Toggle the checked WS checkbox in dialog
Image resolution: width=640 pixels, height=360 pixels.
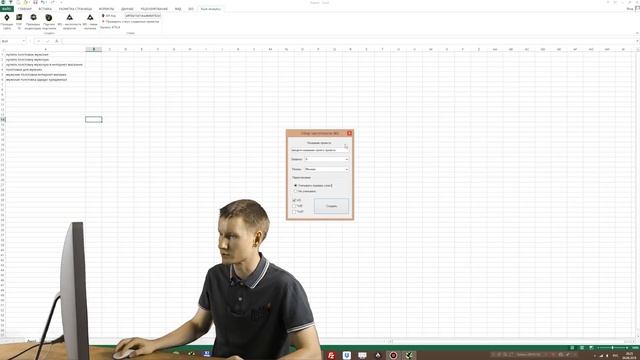tap(294, 200)
